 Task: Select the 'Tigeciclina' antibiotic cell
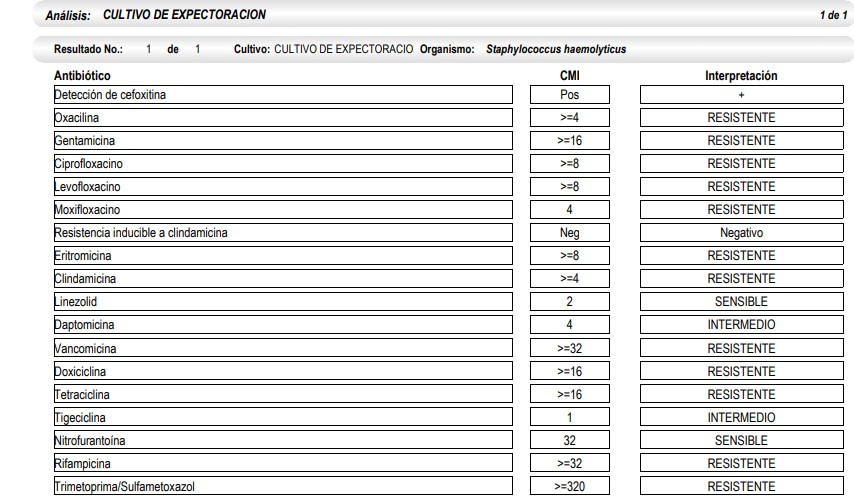click(283, 417)
